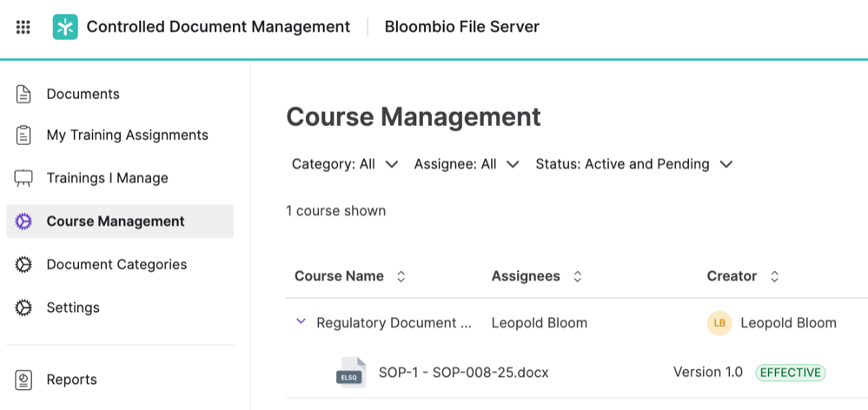
Task: Click the '1 course shown' text
Action: pyautogui.click(x=336, y=211)
